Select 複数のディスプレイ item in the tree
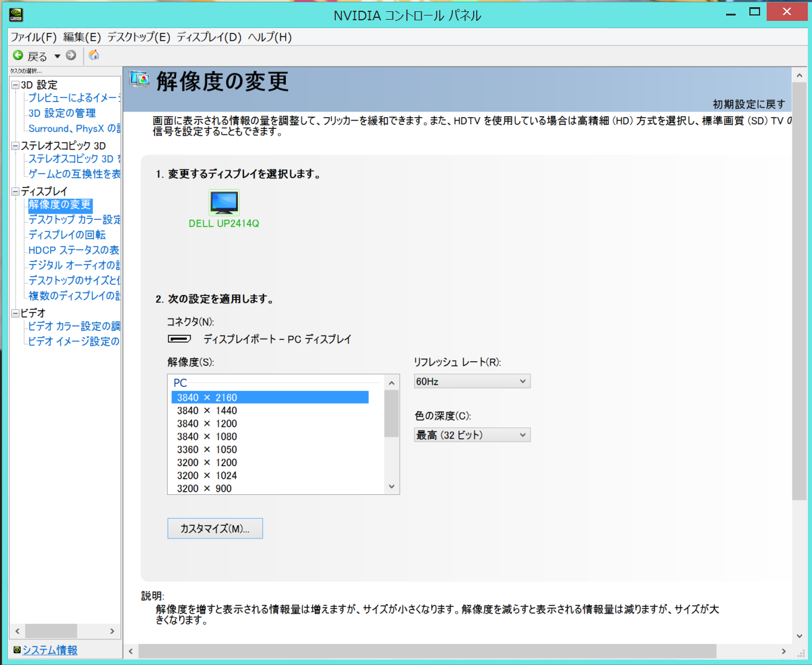 coord(75,295)
